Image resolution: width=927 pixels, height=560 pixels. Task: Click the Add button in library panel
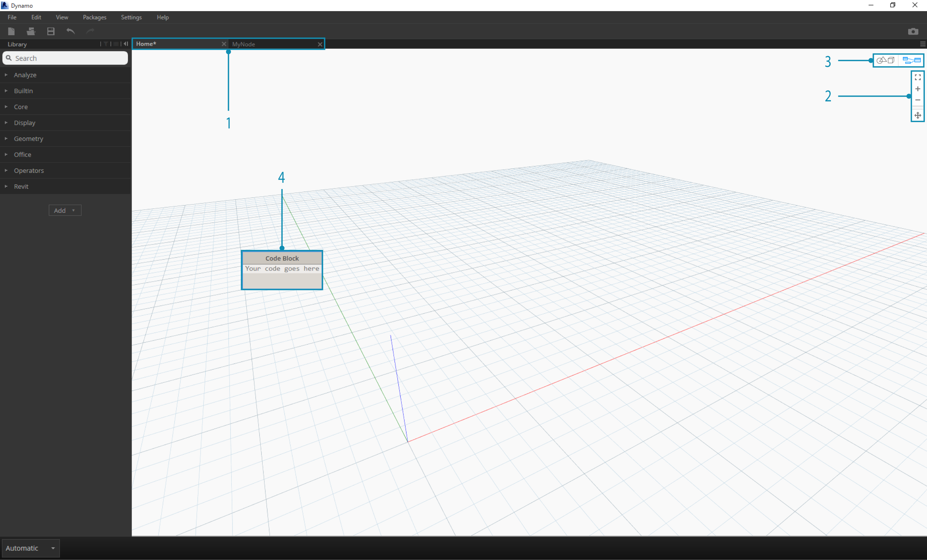click(65, 210)
